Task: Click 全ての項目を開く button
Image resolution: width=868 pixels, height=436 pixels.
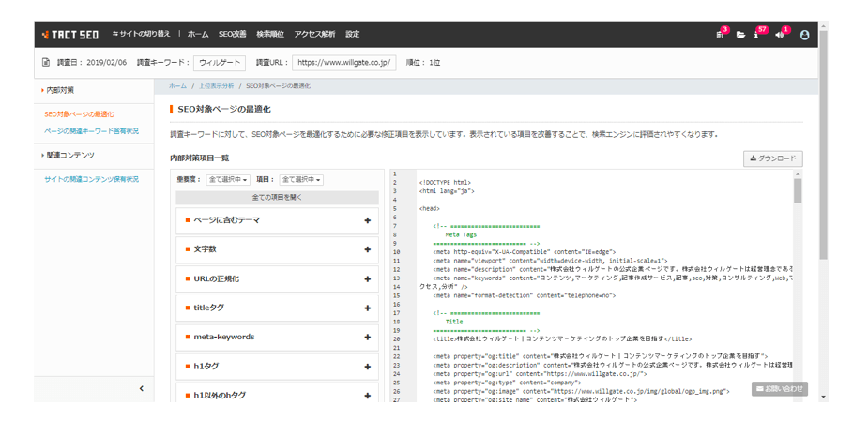Action: pyautogui.click(x=277, y=198)
